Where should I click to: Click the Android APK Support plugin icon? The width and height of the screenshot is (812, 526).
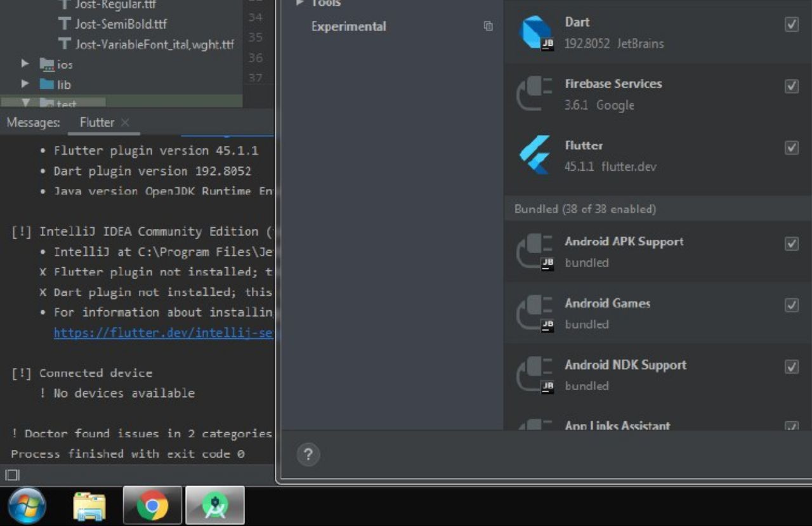pos(536,252)
